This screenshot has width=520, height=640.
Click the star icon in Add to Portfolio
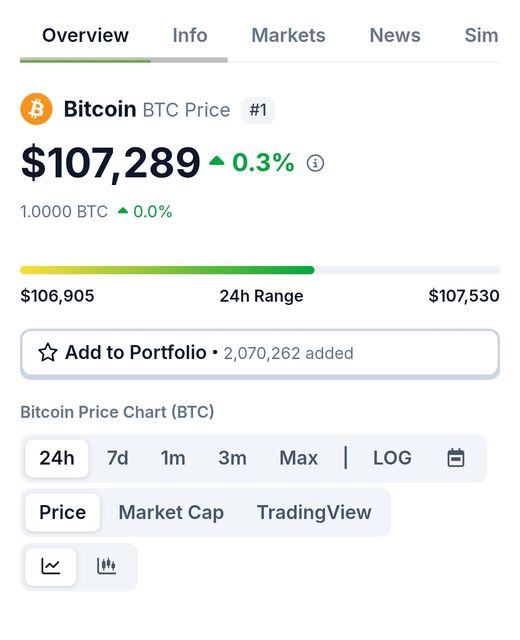(48, 353)
